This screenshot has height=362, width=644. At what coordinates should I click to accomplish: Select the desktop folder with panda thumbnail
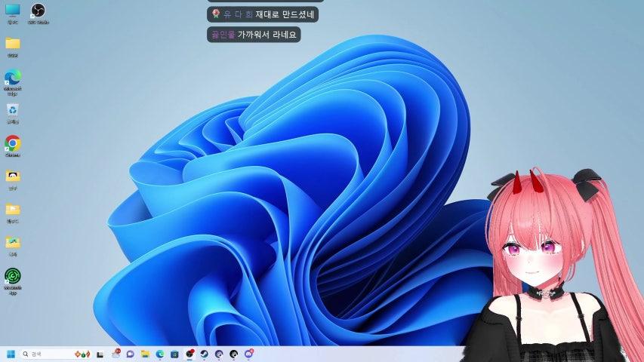pos(13,176)
